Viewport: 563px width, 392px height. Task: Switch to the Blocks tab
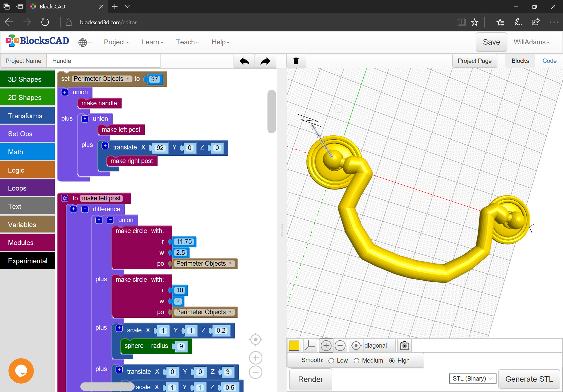click(520, 61)
